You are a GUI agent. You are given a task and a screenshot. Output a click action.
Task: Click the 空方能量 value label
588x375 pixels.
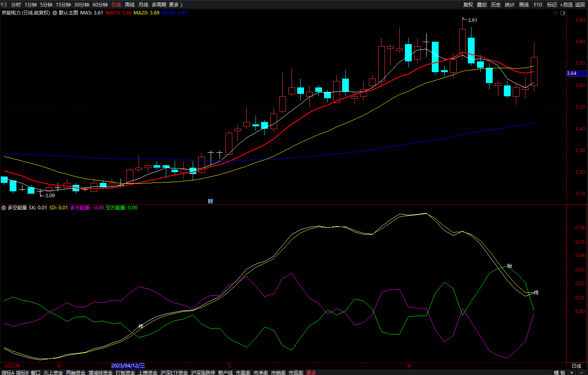coord(121,208)
